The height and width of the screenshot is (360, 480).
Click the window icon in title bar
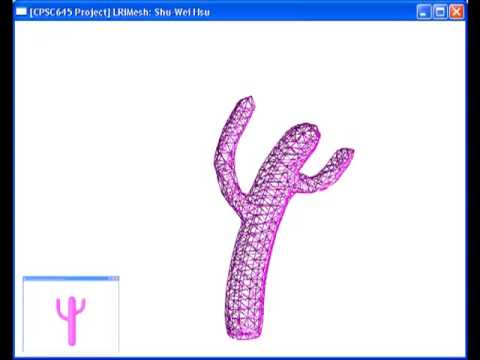click(x=21, y=12)
